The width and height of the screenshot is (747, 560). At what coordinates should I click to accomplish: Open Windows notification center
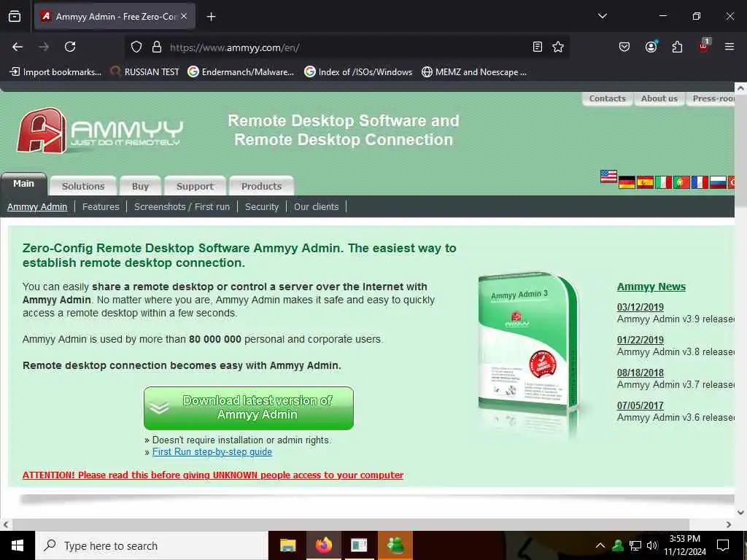click(x=723, y=545)
